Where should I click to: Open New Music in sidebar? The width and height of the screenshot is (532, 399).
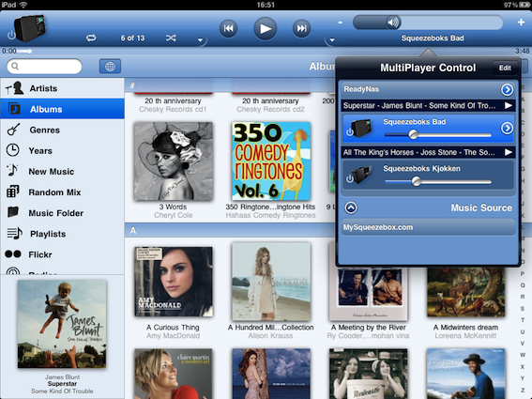coord(63,172)
